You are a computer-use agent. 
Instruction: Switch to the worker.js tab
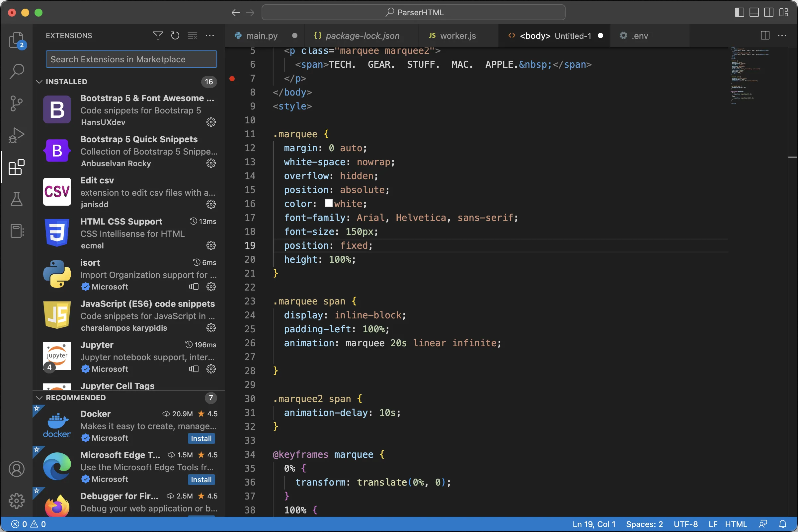coord(459,35)
